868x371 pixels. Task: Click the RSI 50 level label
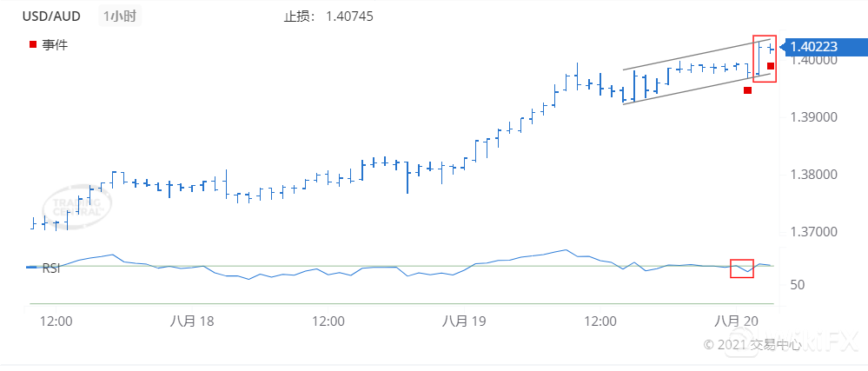(x=798, y=285)
